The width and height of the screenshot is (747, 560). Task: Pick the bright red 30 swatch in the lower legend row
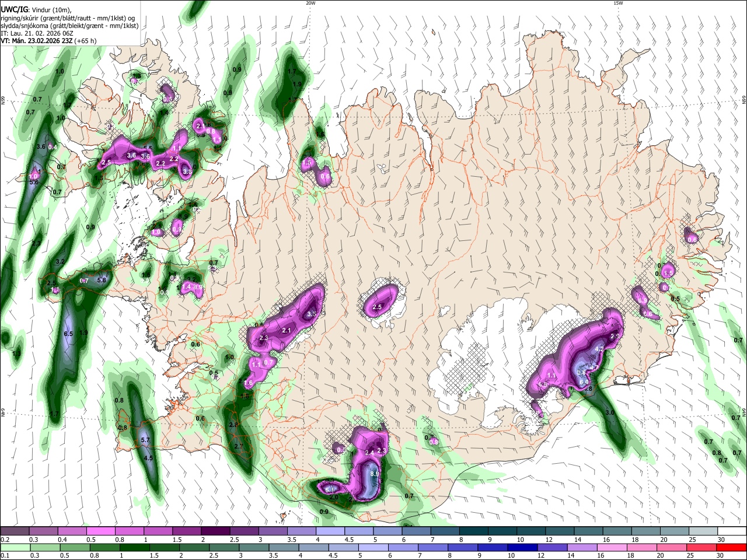[x=732, y=548]
